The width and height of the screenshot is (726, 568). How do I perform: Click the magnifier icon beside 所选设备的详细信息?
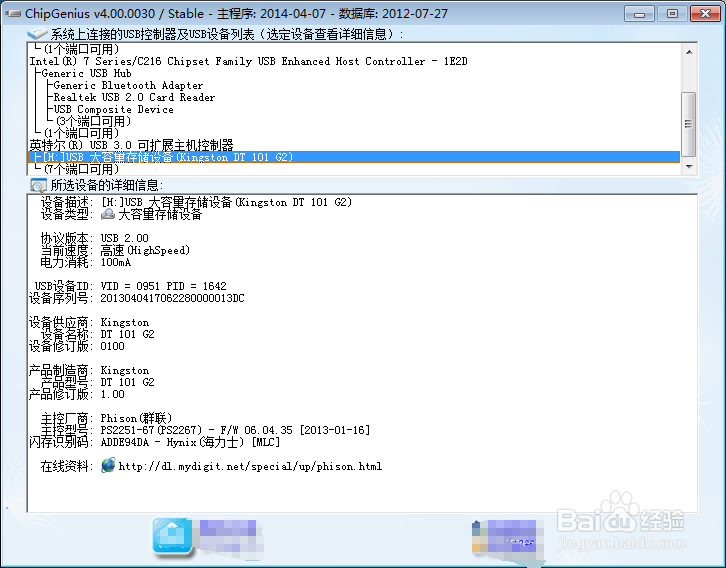click(x=38, y=185)
